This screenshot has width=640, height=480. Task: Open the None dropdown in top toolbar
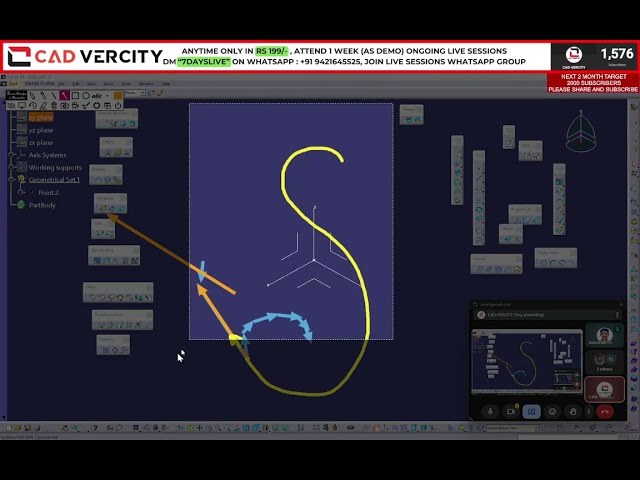[x=135, y=93]
